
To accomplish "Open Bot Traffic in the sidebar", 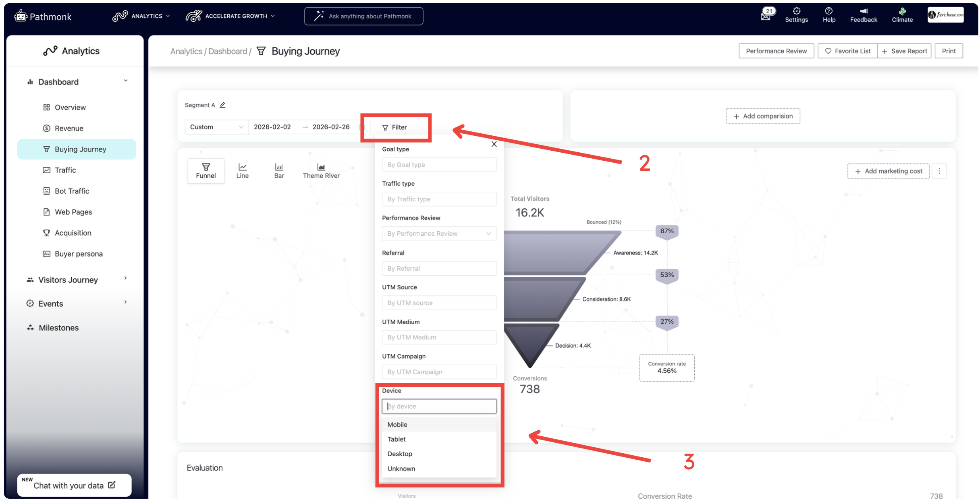I will point(72,191).
